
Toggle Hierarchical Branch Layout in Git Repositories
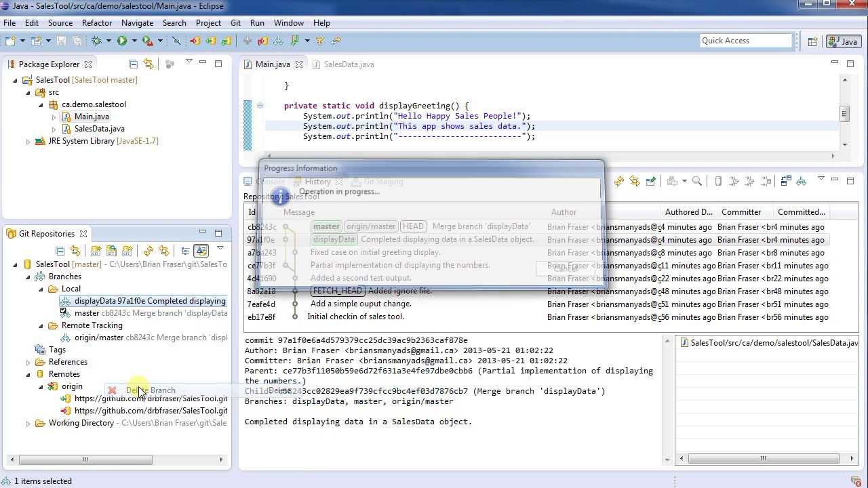tap(185, 251)
